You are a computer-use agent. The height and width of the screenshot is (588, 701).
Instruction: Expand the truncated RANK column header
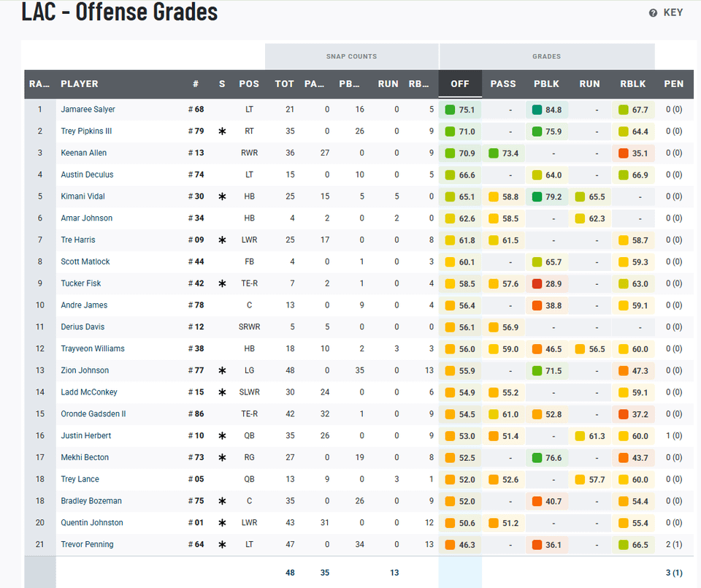[38, 83]
